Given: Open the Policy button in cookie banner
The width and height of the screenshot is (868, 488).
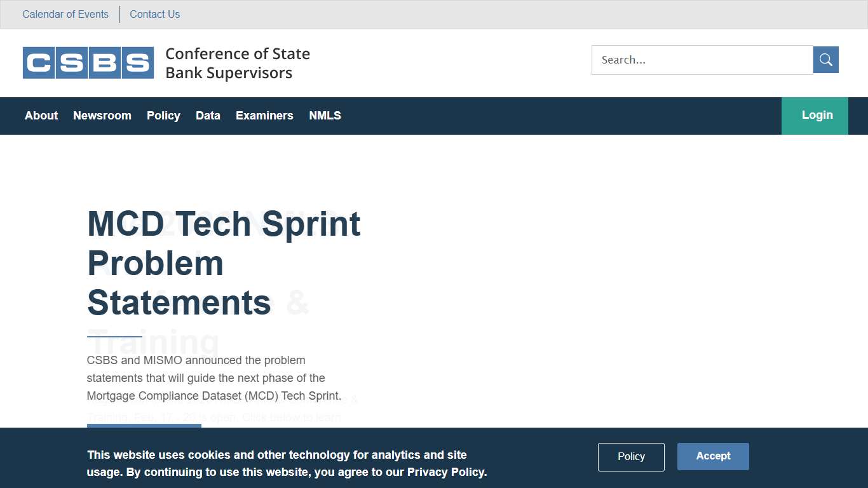Looking at the screenshot, I should (631, 457).
